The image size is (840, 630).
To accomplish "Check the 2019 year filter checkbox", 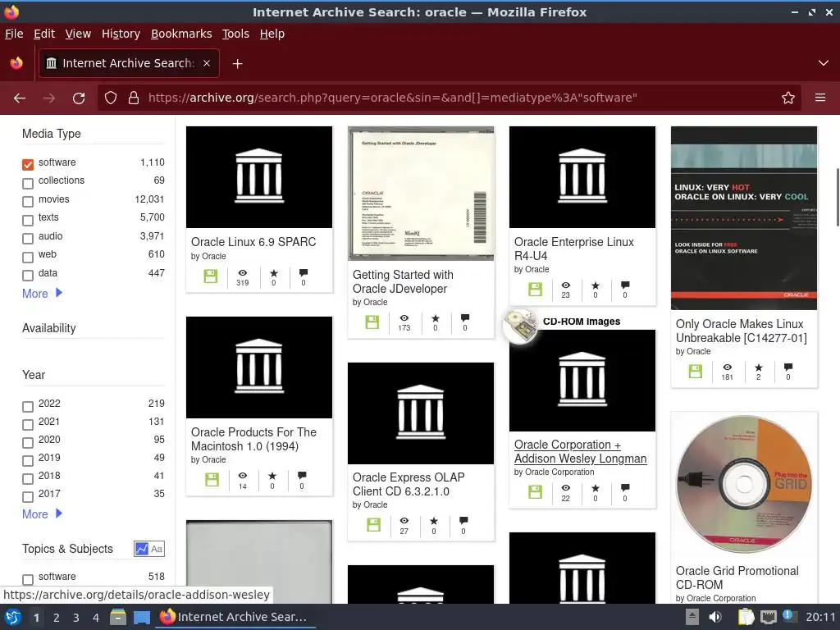I will click(x=28, y=460).
